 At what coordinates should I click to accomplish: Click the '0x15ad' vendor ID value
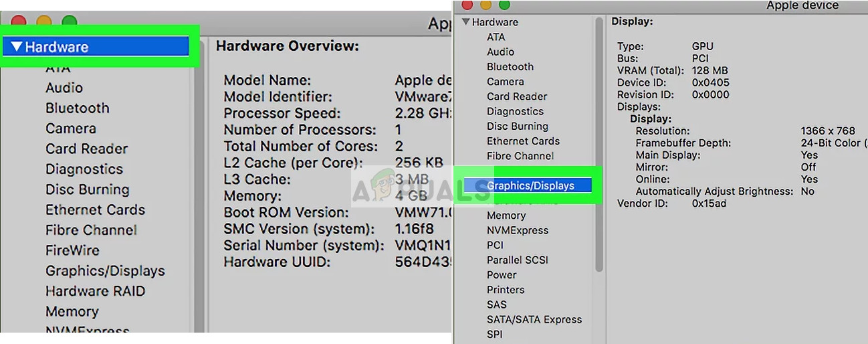pos(710,203)
